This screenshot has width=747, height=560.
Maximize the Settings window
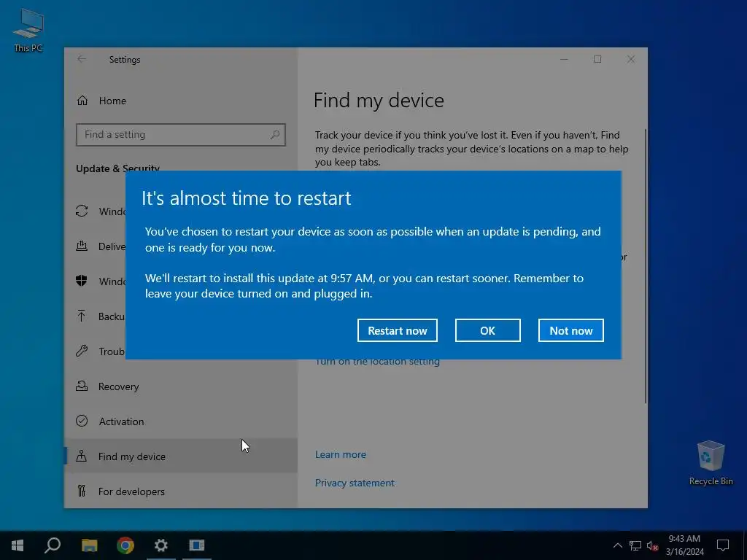[x=597, y=59]
